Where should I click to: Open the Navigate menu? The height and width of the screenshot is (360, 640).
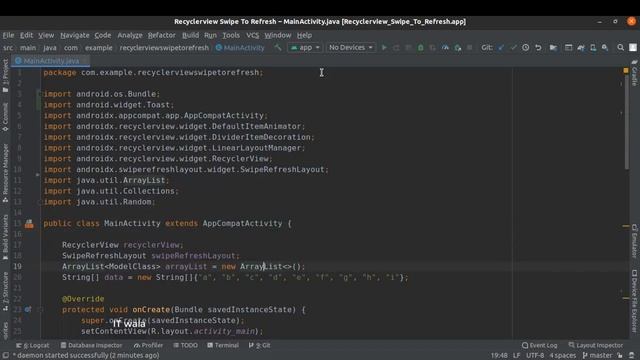coord(75,35)
